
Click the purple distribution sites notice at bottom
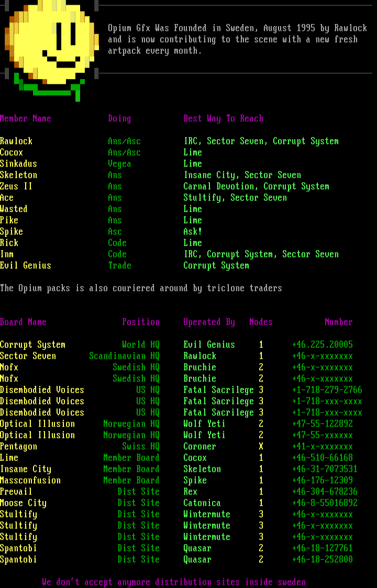tap(174, 582)
